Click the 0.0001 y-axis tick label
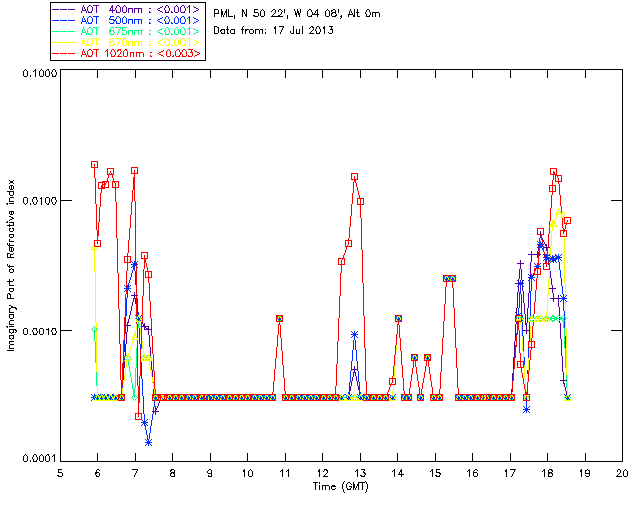The height and width of the screenshot is (512, 640). [39, 459]
